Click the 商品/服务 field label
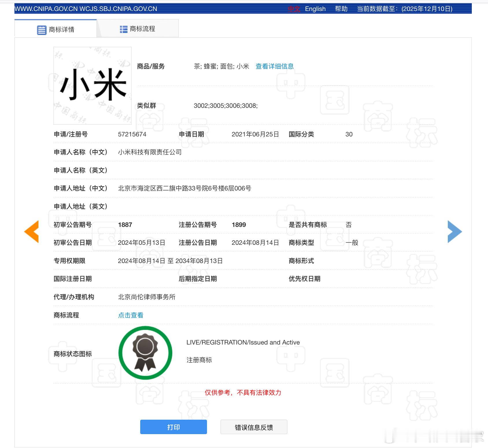This screenshot has height=448, width=488. click(151, 66)
